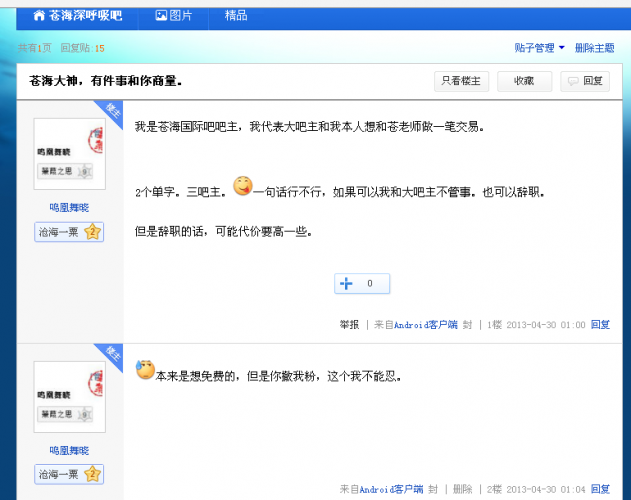This screenshot has height=500, width=631.
Task: Click the second post's 沧海一票 badge
Action: 69,474
